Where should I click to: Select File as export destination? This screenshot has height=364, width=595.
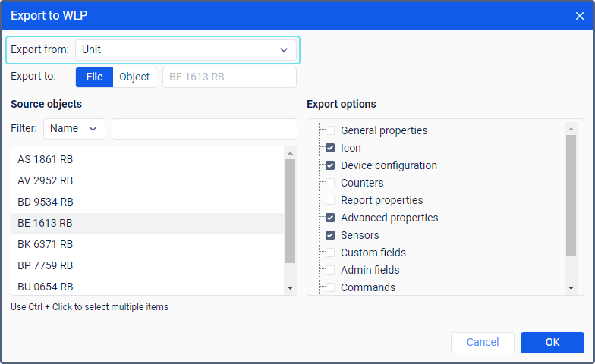[94, 77]
